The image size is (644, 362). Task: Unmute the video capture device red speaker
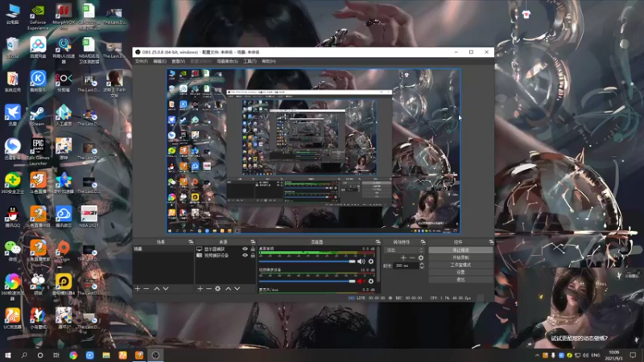pos(361,281)
